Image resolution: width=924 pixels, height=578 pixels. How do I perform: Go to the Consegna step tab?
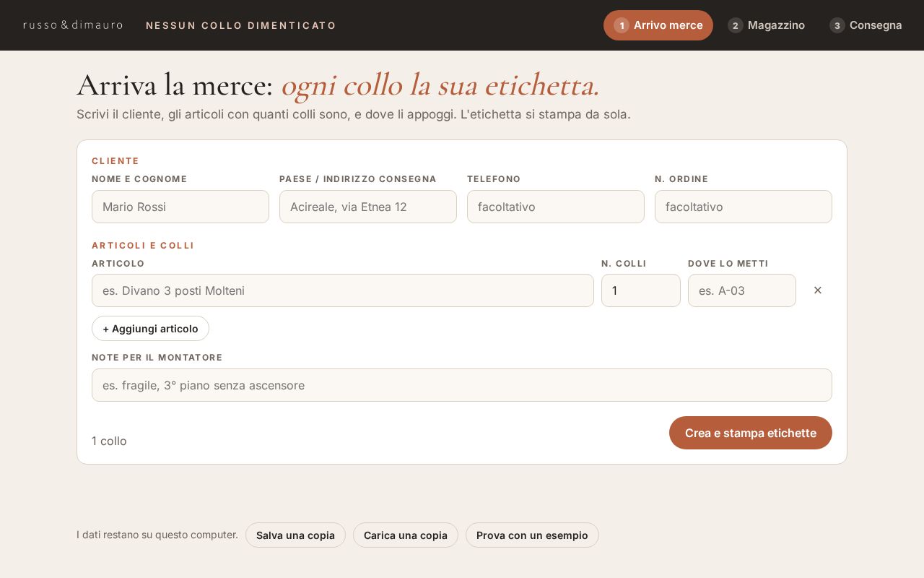pyautogui.click(x=866, y=25)
